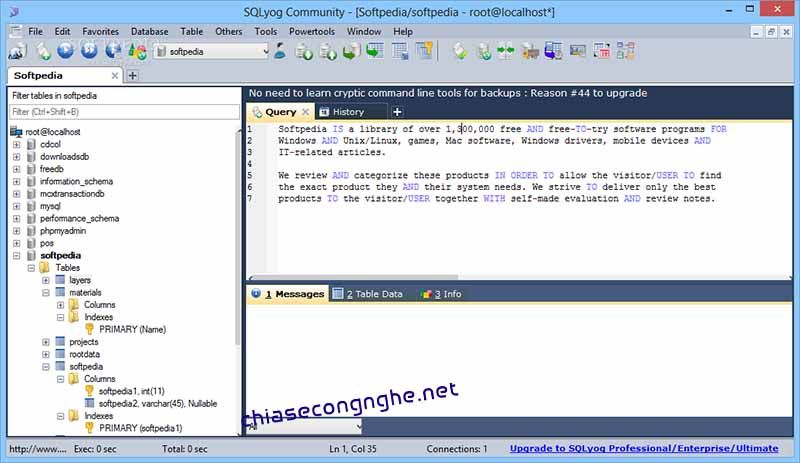Collapse the materials table node
Screen dimensions: 800x463
coord(46,292)
